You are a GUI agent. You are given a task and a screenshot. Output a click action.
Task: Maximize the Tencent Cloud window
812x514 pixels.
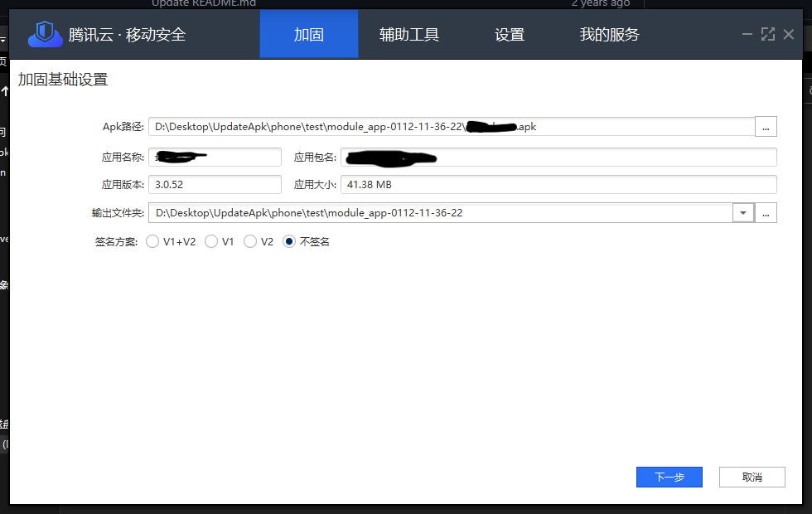click(768, 34)
